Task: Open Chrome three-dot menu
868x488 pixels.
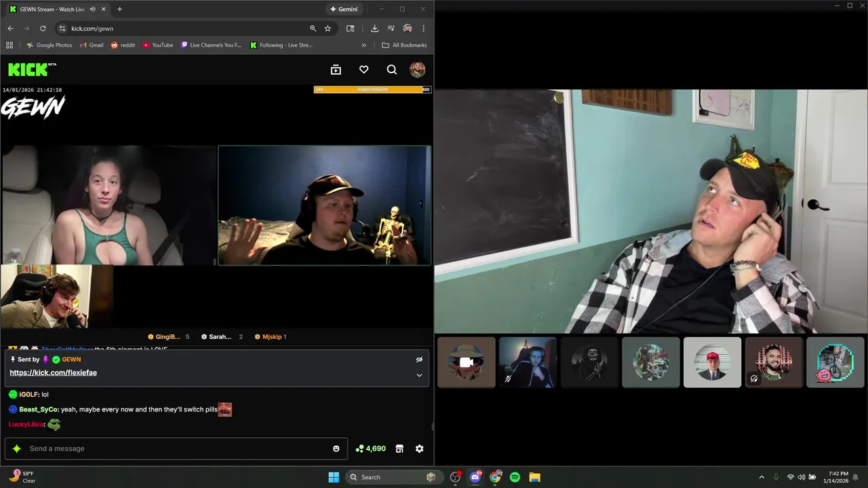Action: (x=423, y=28)
